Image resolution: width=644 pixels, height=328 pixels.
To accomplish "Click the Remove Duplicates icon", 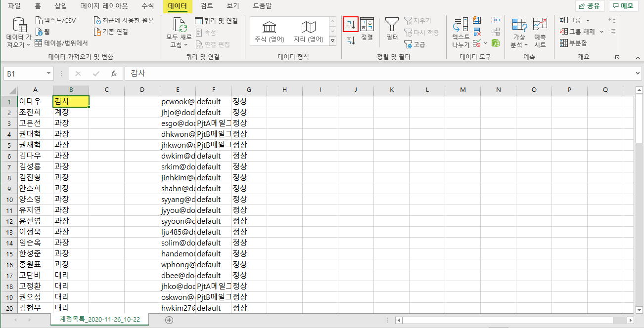I will [x=477, y=32].
